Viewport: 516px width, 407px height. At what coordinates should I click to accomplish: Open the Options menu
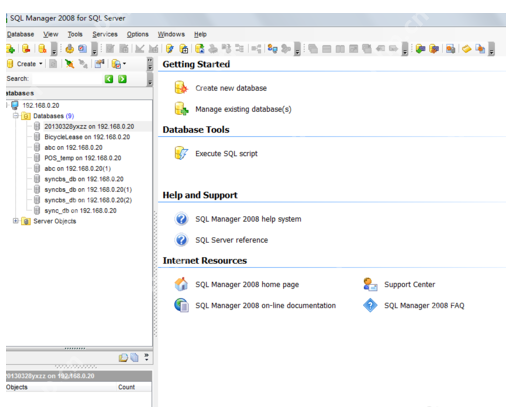137,34
